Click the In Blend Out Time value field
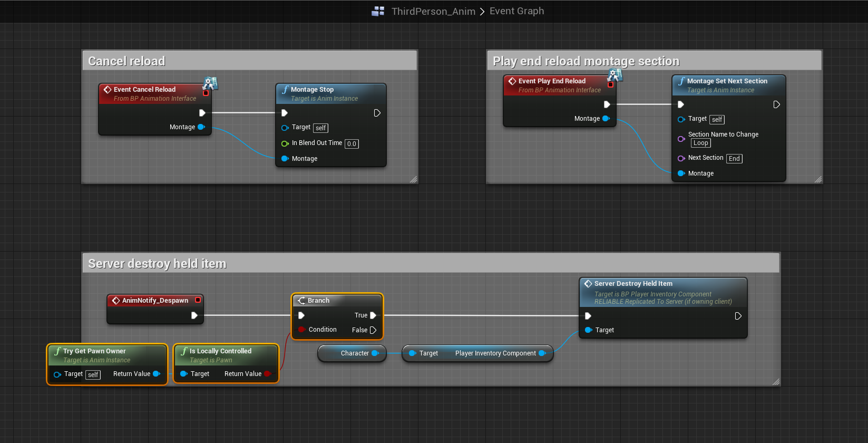The width and height of the screenshot is (868, 443). coord(352,143)
